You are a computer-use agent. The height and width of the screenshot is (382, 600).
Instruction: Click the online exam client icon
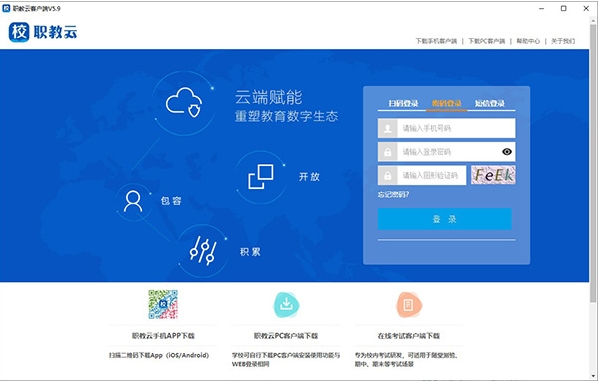[408, 305]
